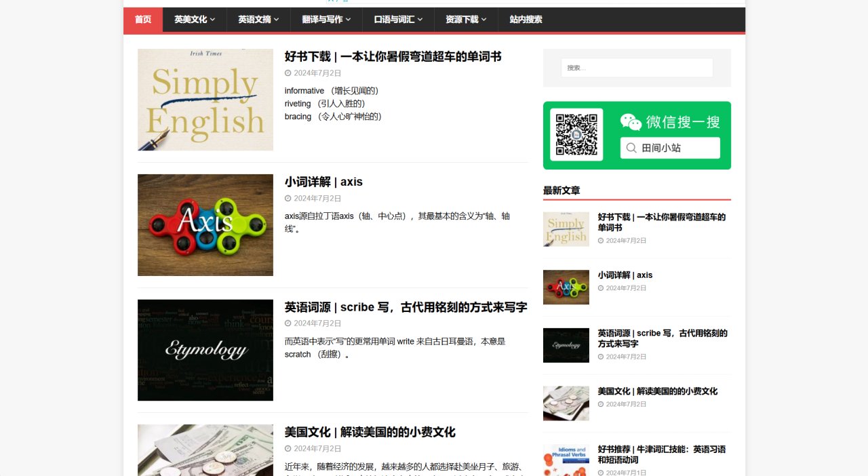The height and width of the screenshot is (476, 868).
Task: Open the large Axis fidget spinner thumbnail
Action: [205, 225]
